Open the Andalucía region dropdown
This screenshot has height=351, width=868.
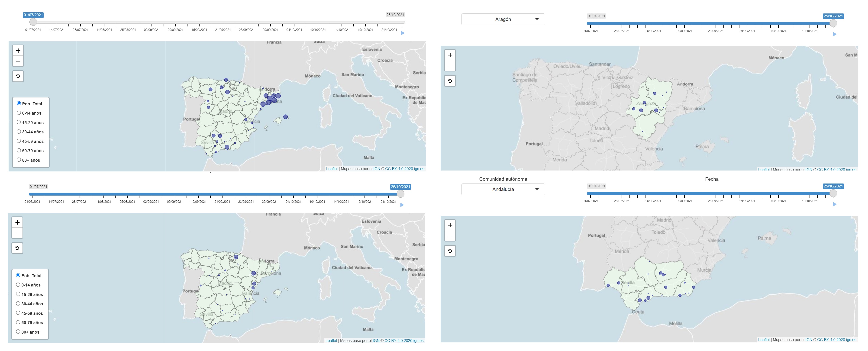(x=503, y=189)
